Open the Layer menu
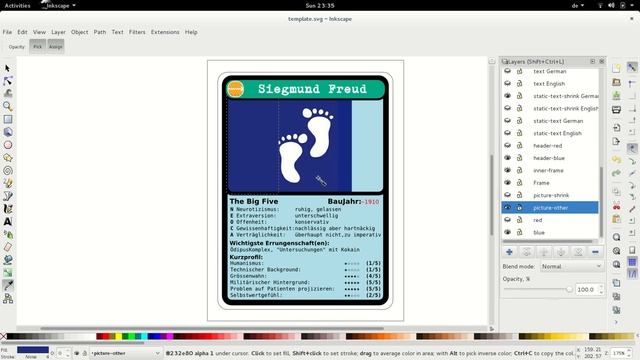 (58, 32)
